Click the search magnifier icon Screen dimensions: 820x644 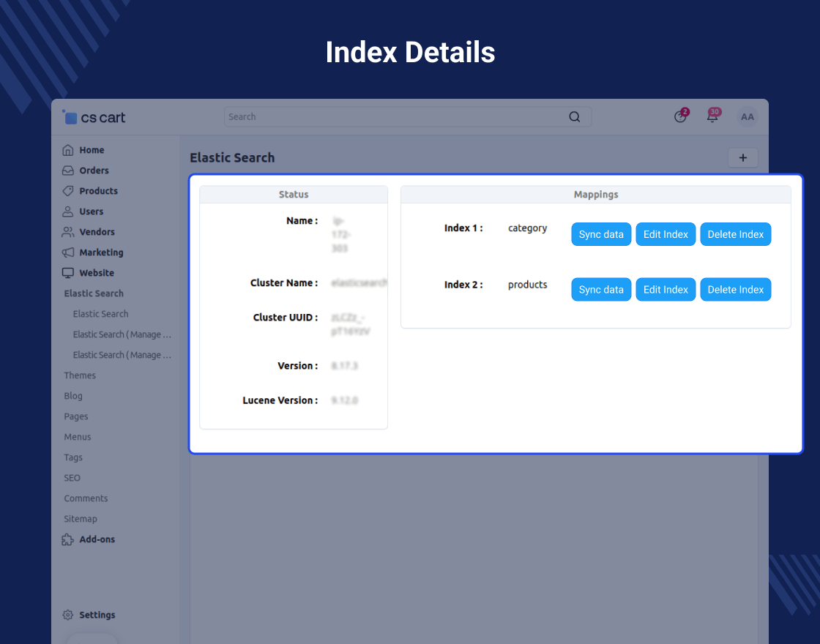pos(575,117)
